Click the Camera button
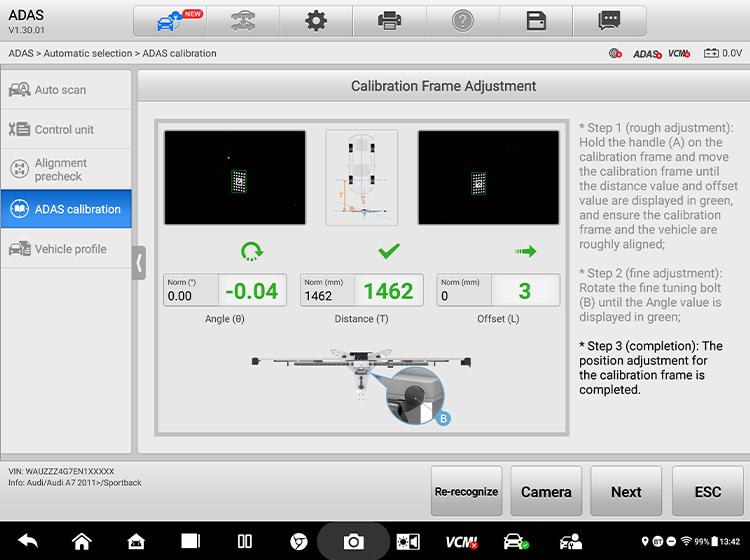This screenshot has width=750, height=560. (546, 491)
